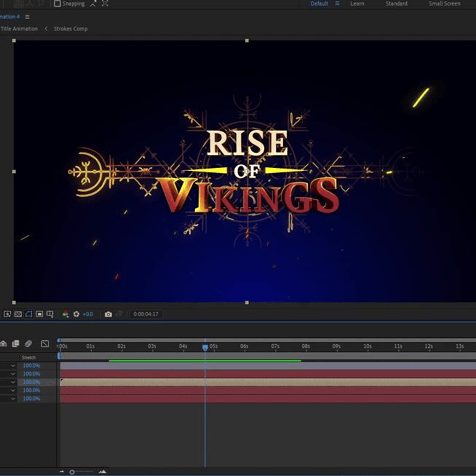Screen dimensions: 476x476
Task: Select the lavender layer bar in the timeline
Action: click(x=268, y=366)
